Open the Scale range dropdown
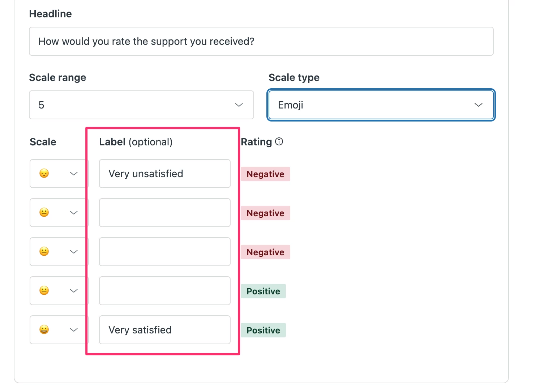This screenshot has width=540, height=392. click(141, 105)
